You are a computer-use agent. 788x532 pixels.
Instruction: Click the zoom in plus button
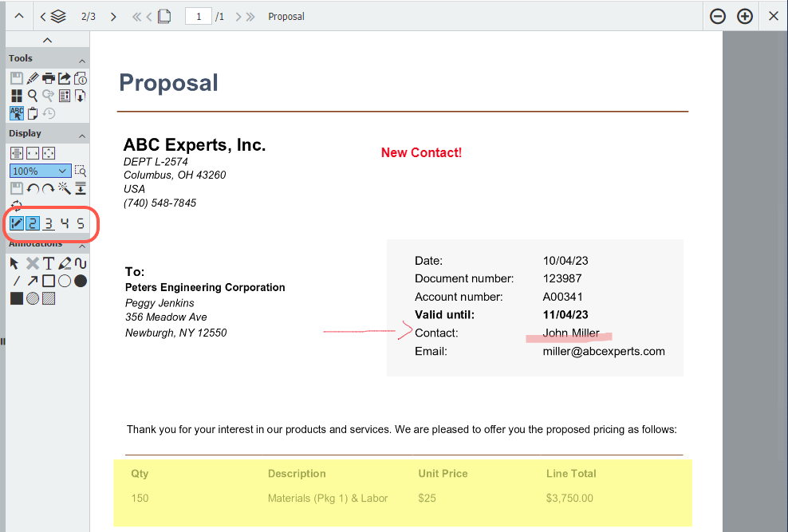(x=745, y=16)
